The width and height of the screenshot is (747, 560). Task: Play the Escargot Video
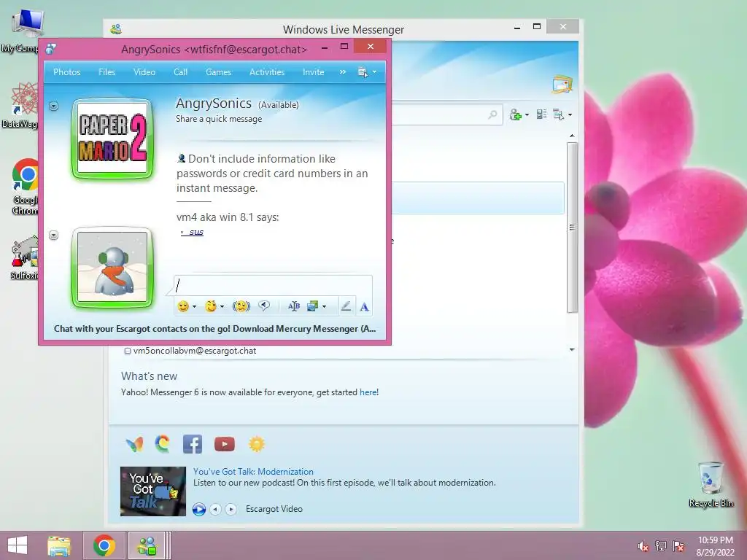pos(199,509)
